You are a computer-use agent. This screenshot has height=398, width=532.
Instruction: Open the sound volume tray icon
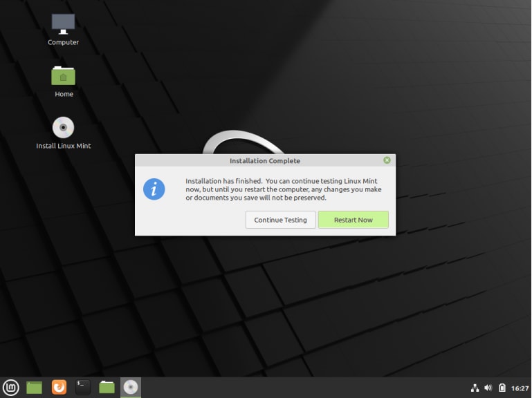(x=488, y=388)
